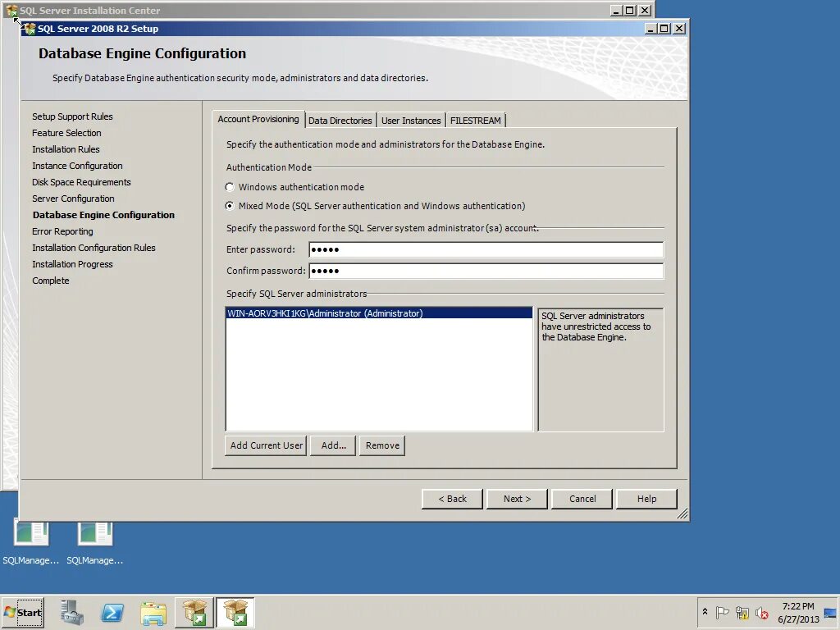840x630 pixels.
Task: Click SQL Server Installation Center title icon
Action: tap(11, 10)
